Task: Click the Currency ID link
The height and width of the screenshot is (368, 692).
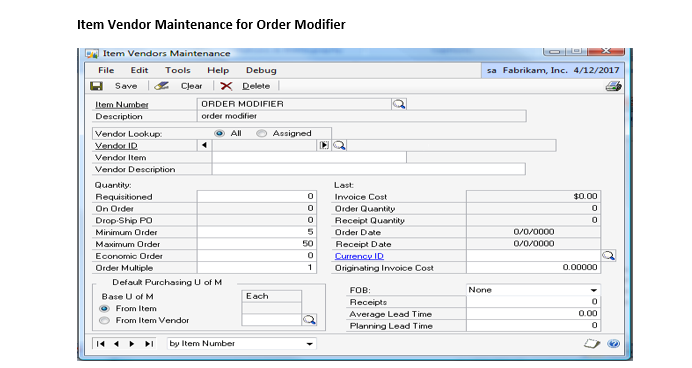Action: [x=359, y=256]
